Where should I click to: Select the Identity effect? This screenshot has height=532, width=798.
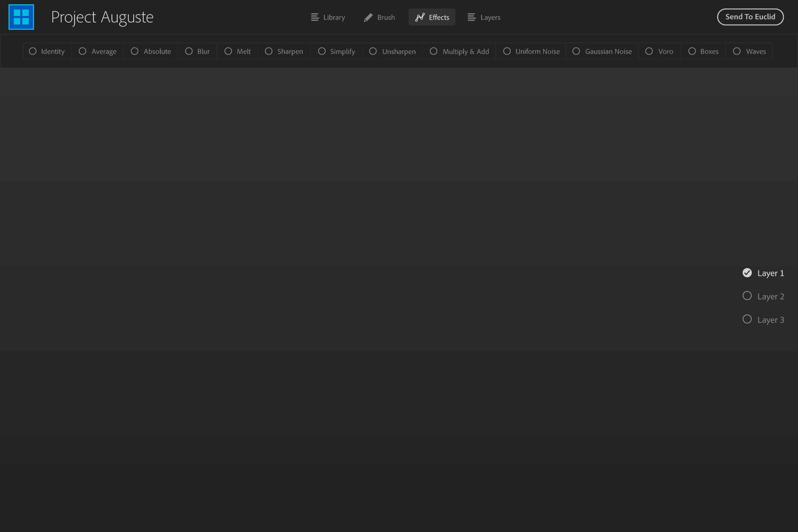tap(47, 51)
